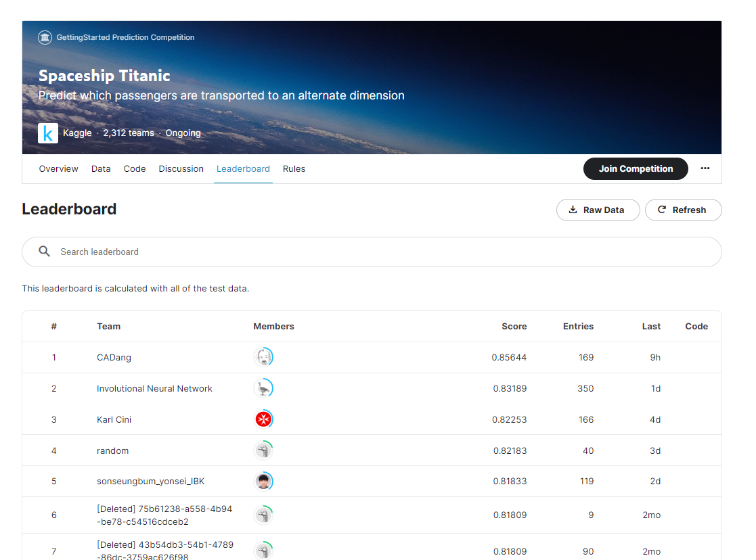This screenshot has width=756, height=560.
Task: Click the score 0.81833
Action: coord(510,482)
